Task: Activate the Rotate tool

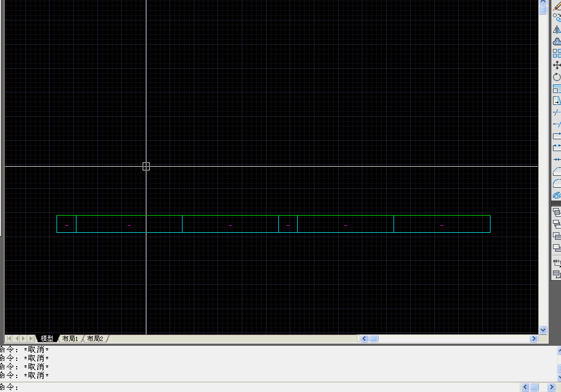Action: click(x=557, y=77)
